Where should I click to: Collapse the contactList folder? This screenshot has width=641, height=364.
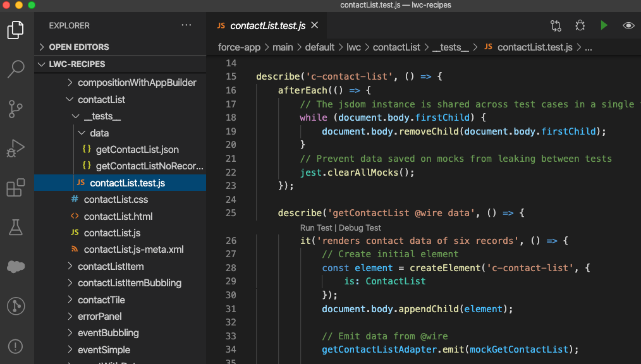pyautogui.click(x=101, y=99)
